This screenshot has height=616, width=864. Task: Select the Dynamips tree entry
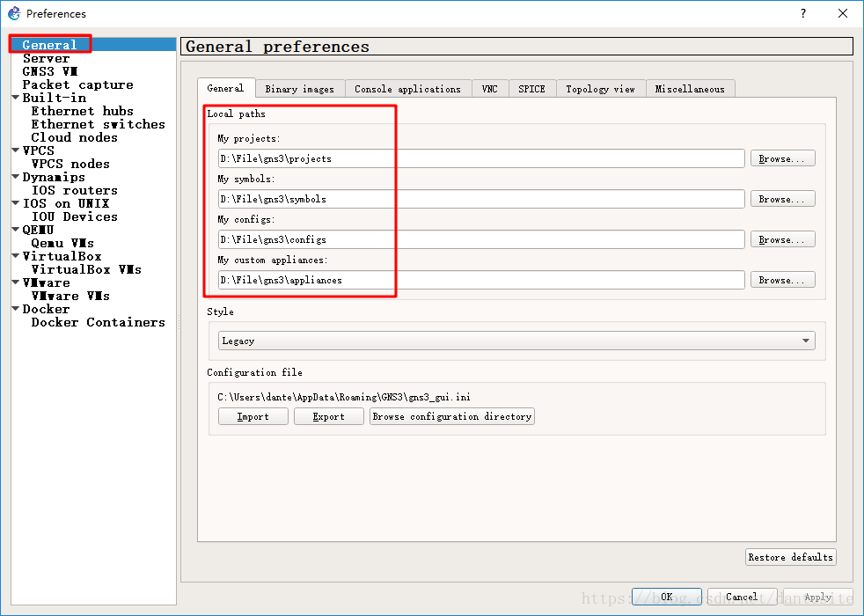54,178
